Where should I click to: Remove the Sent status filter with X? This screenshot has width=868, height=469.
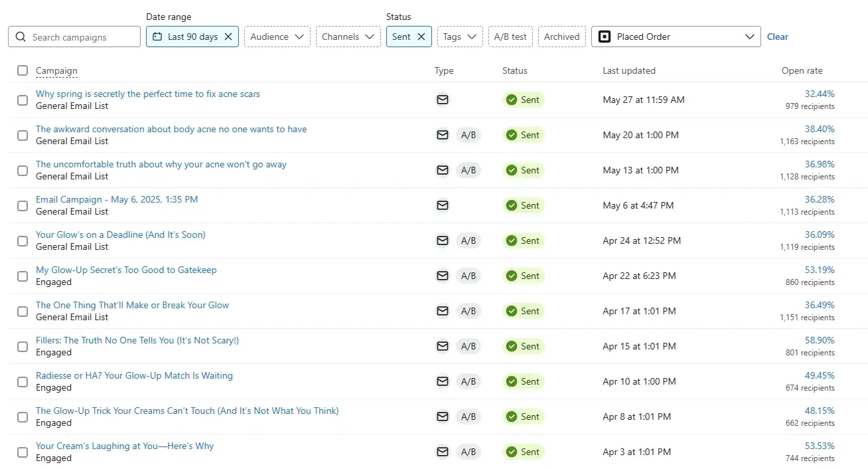pos(421,37)
